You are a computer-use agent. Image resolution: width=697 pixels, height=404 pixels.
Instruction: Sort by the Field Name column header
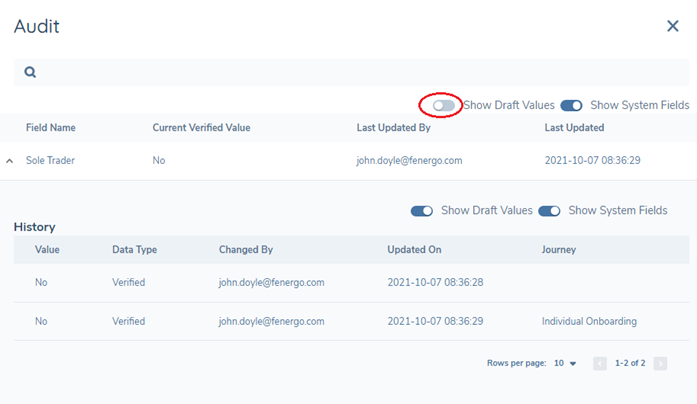tap(50, 128)
